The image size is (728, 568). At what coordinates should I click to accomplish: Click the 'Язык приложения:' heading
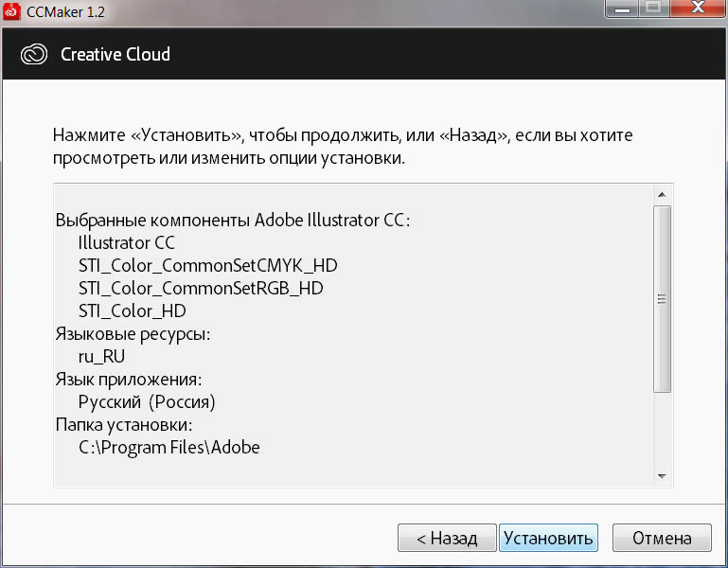point(129,380)
